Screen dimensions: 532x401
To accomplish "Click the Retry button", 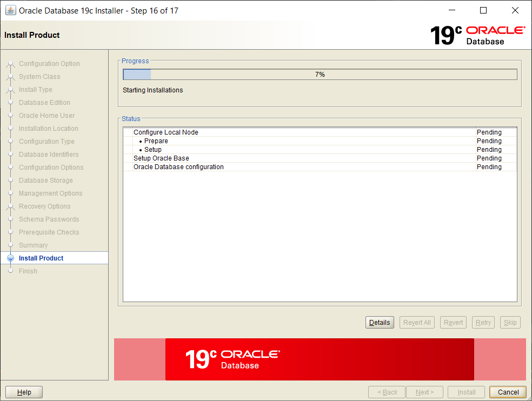I will tap(483, 322).
